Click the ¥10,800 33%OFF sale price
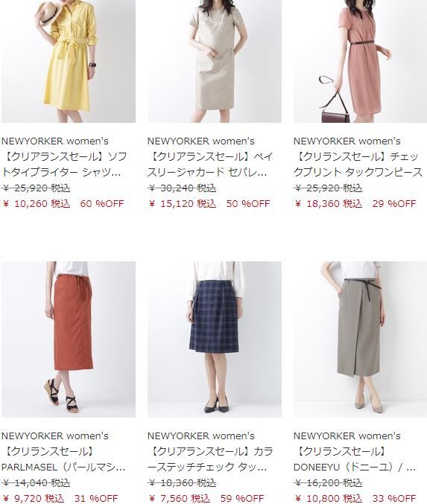 (355, 499)
